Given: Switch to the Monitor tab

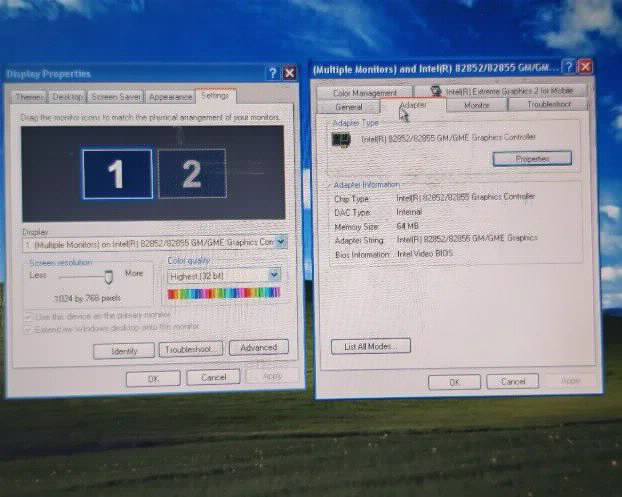Looking at the screenshot, I should pyautogui.click(x=476, y=105).
